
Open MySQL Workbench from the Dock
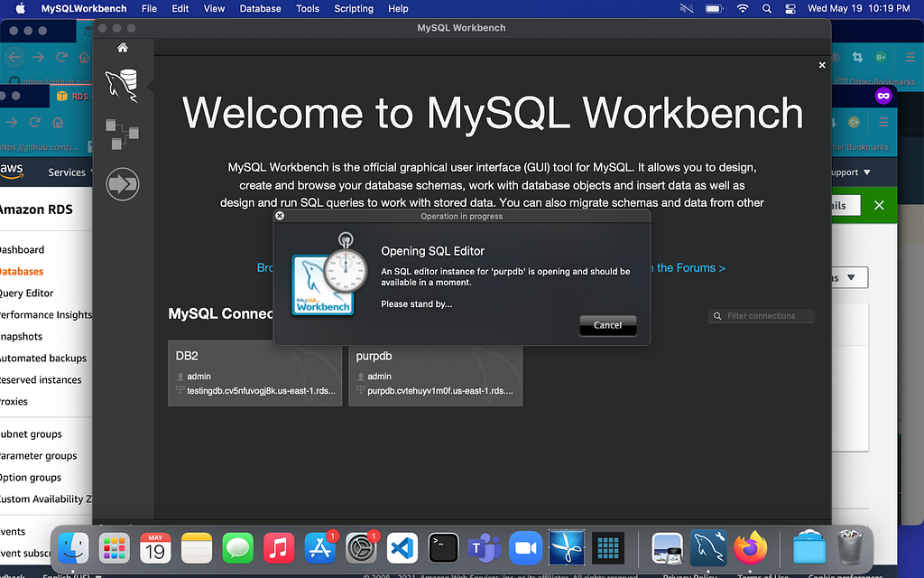pos(708,548)
